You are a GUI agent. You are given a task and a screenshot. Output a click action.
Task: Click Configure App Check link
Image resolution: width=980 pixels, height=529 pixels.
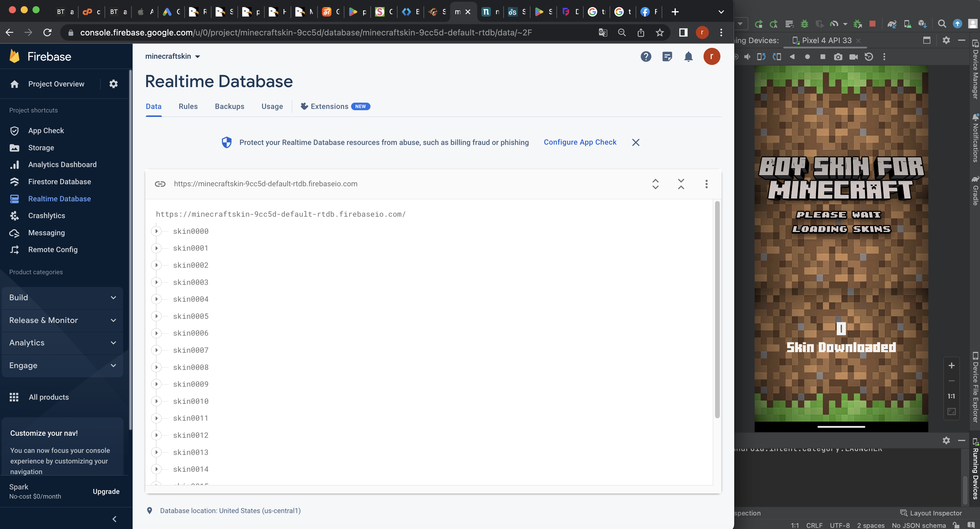[580, 142]
